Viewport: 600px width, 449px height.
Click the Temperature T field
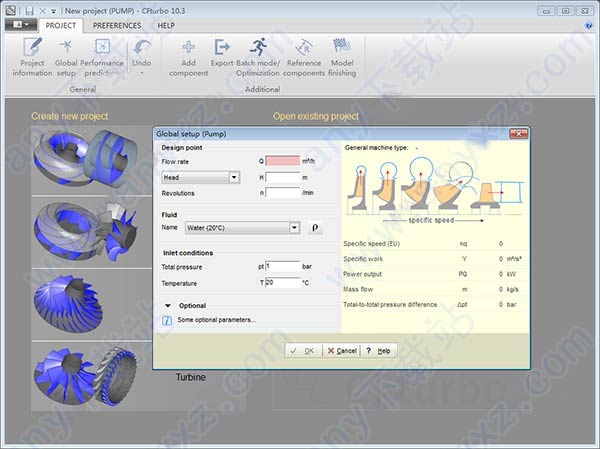click(x=282, y=283)
